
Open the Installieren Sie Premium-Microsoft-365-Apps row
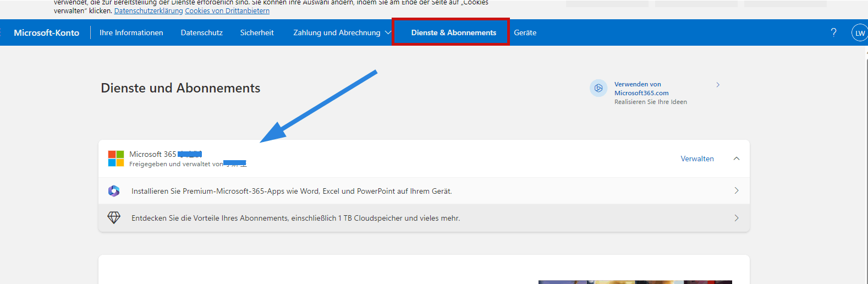[x=424, y=191]
